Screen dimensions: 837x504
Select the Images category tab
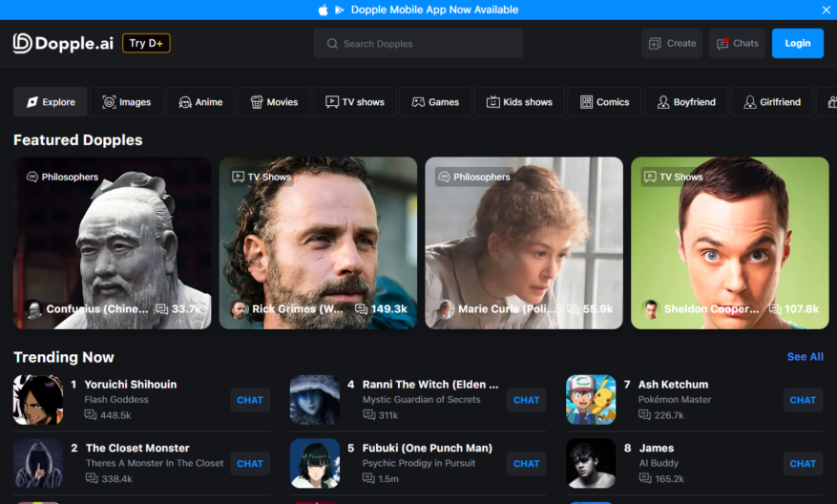tap(127, 101)
